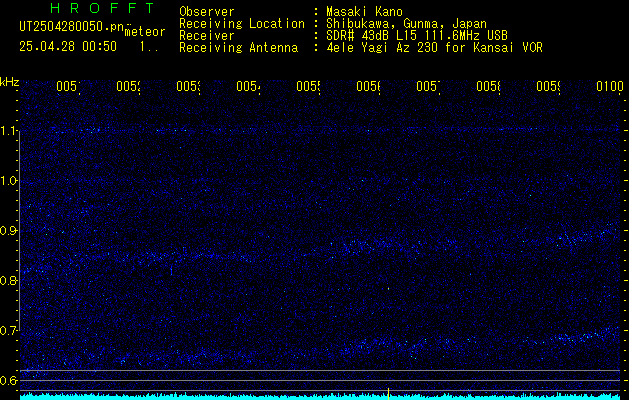This screenshot has height=400, width=629.
Task: Select the file name UT2504280050.pn
Action: pyautogui.click(x=71, y=27)
